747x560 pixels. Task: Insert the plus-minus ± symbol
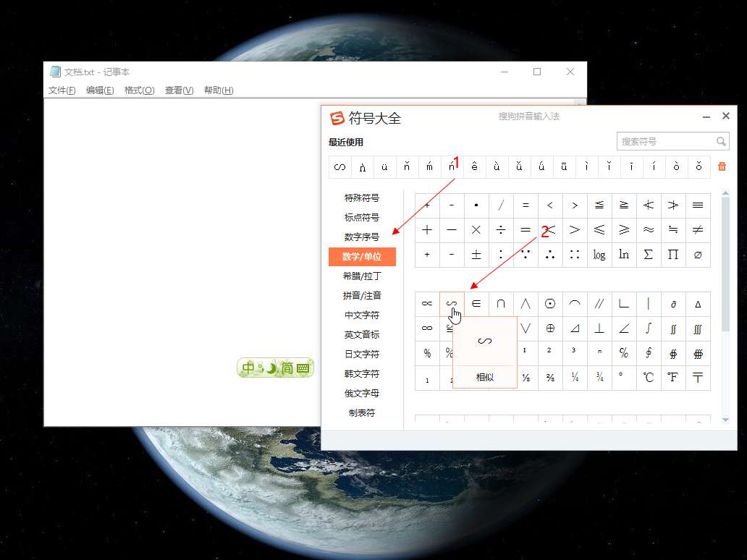tap(476, 255)
